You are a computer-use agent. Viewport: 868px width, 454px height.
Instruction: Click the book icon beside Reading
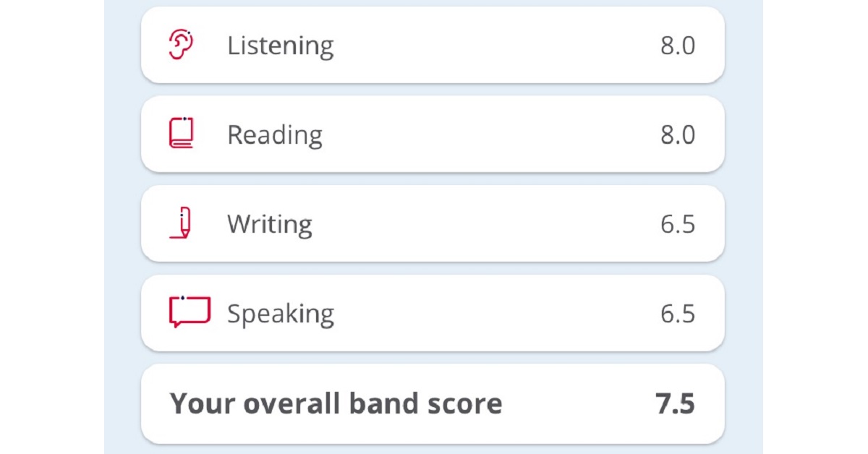pyautogui.click(x=181, y=134)
